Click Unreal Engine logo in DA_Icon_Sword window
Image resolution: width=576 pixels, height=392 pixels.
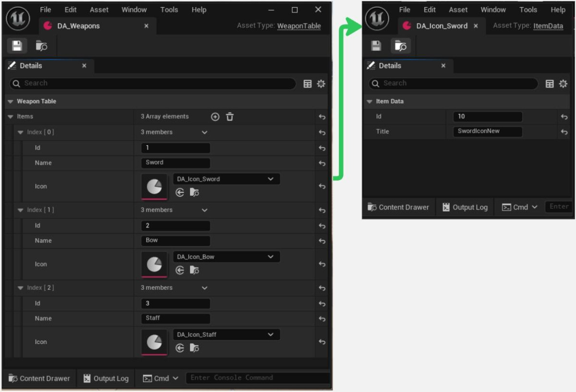tap(377, 19)
